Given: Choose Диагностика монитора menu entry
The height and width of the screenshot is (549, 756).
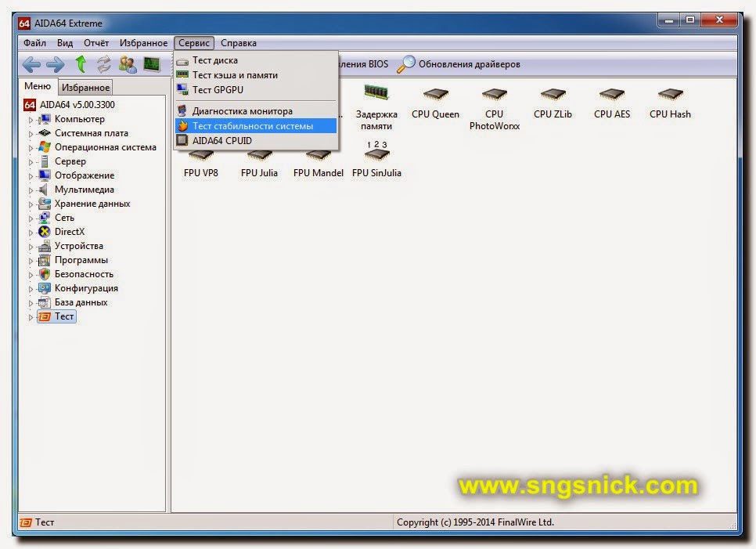Looking at the screenshot, I should [256, 111].
